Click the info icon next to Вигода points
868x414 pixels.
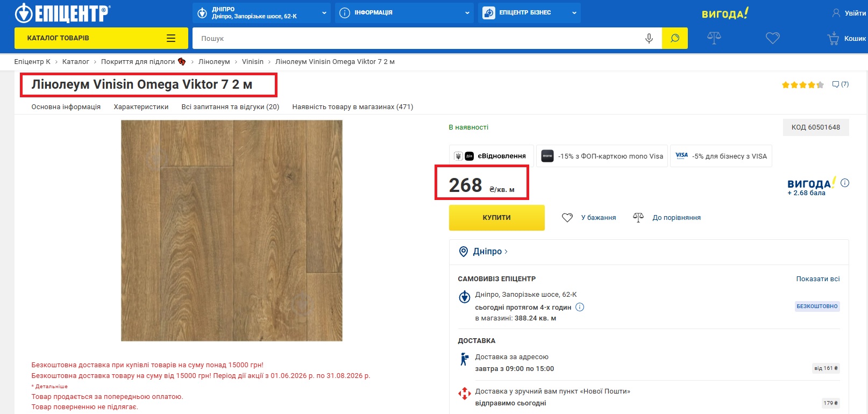[x=845, y=183]
